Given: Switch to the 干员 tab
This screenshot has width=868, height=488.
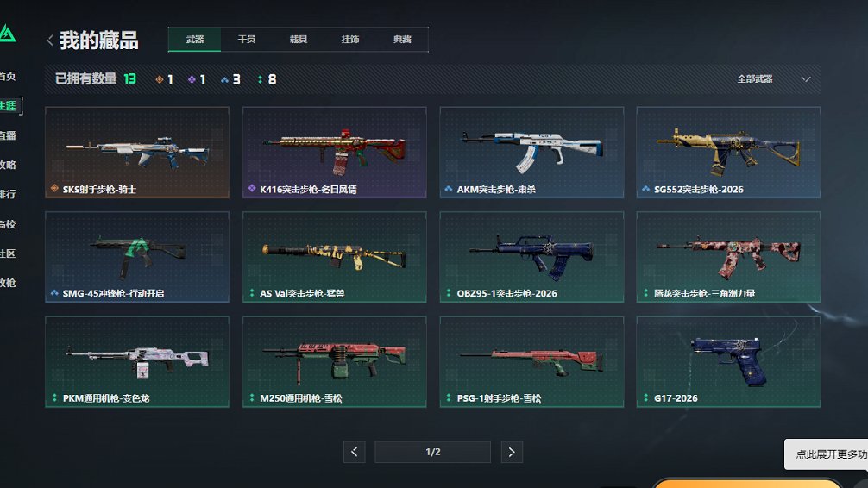Looking at the screenshot, I should pos(247,40).
